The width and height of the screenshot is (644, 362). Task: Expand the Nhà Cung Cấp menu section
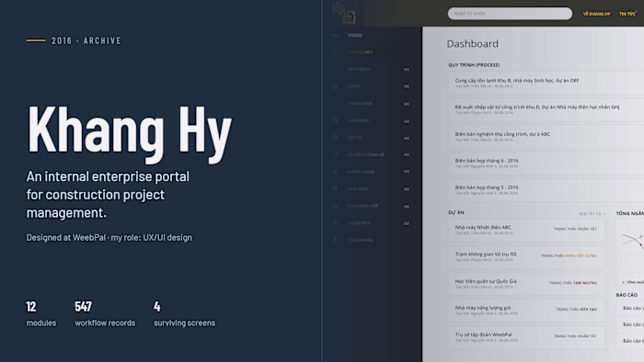tap(407, 206)
